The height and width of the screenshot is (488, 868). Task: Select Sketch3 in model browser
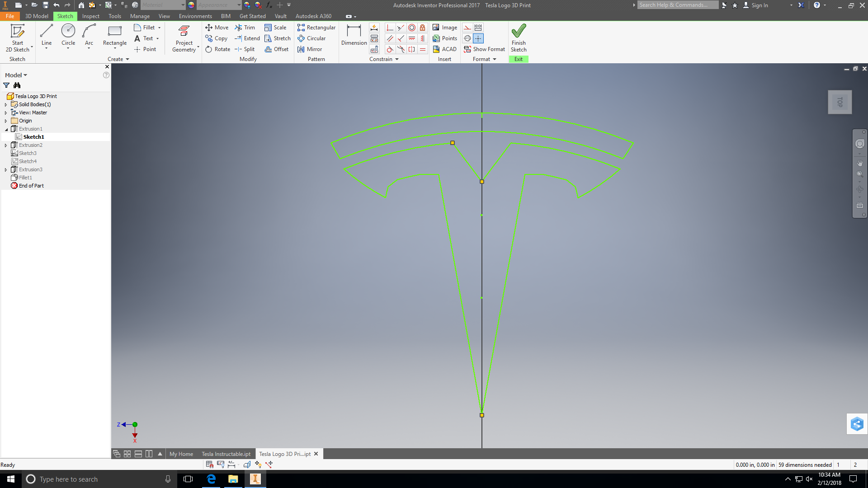click(28, 153)
